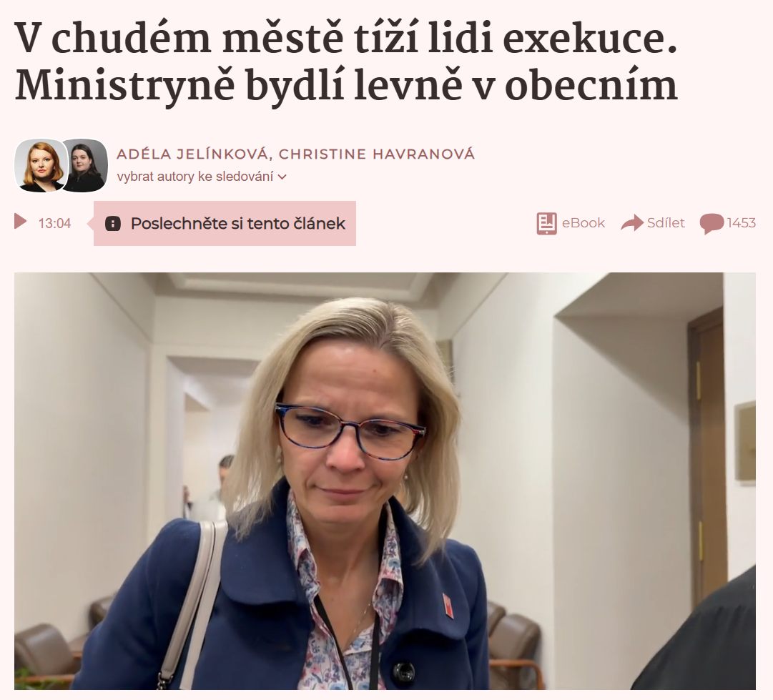Click Poslechněte si tento článek button
Image resolution: width=773 pixels, height=700 pixels.
pos(225,223)
